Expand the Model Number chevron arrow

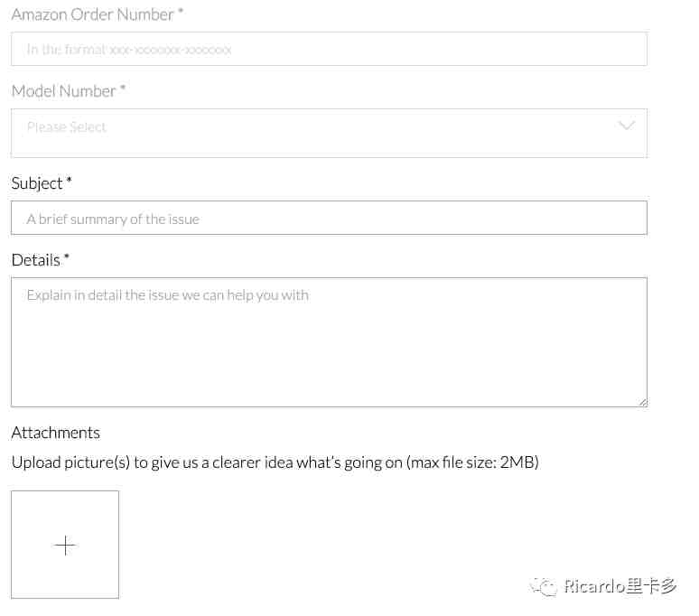[627, 126]
